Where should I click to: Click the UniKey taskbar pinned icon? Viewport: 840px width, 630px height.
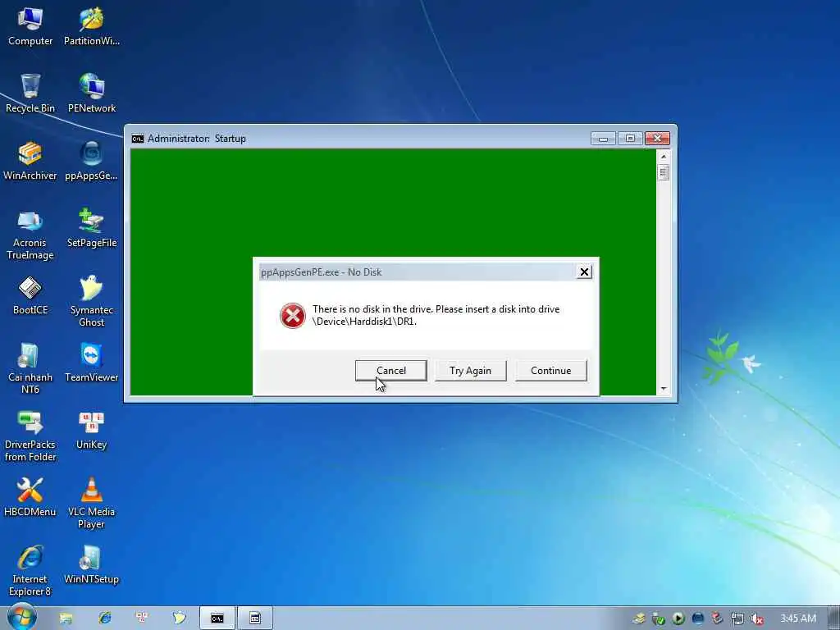point(142,619)
